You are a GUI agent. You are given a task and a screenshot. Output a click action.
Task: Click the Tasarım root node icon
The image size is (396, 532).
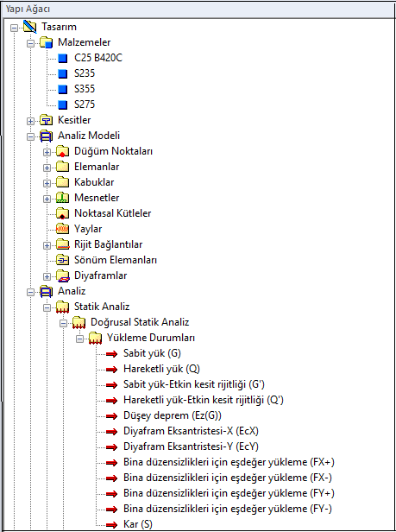point(30,27)
